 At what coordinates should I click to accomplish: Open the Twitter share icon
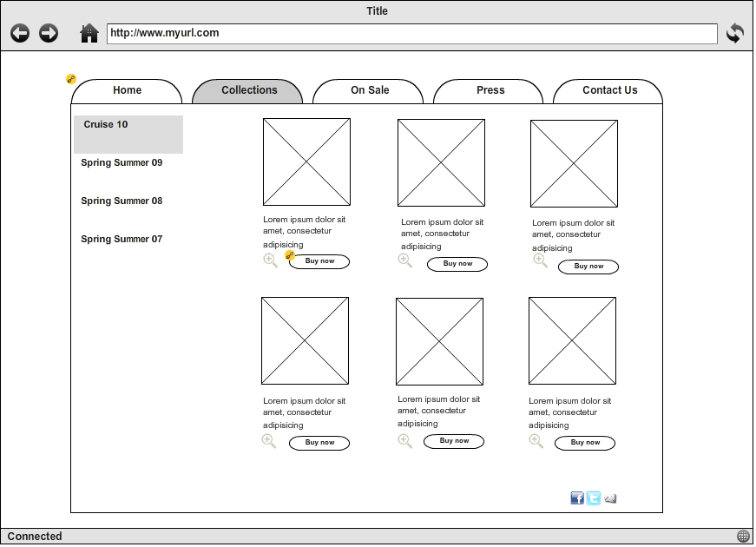click(x=594, y=498)
